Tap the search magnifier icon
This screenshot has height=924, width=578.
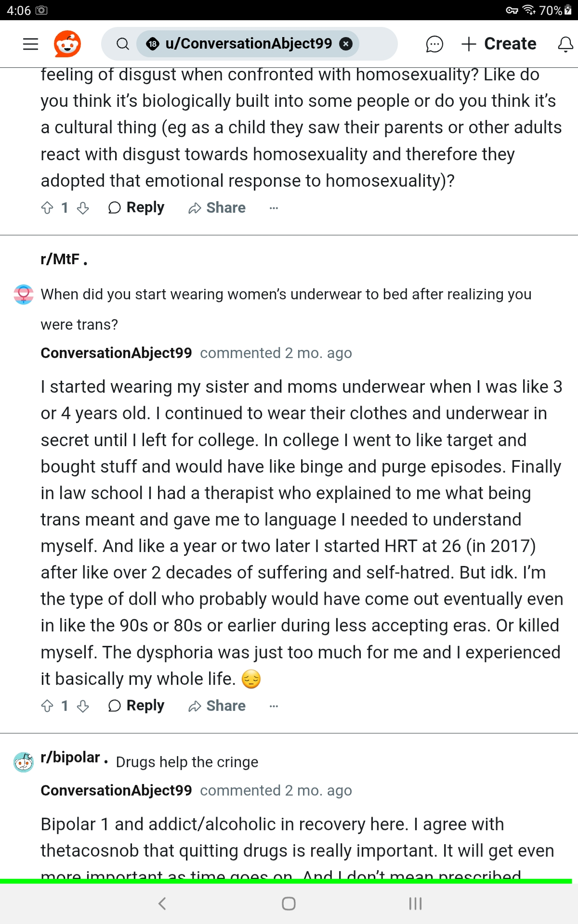pos(123,44)
